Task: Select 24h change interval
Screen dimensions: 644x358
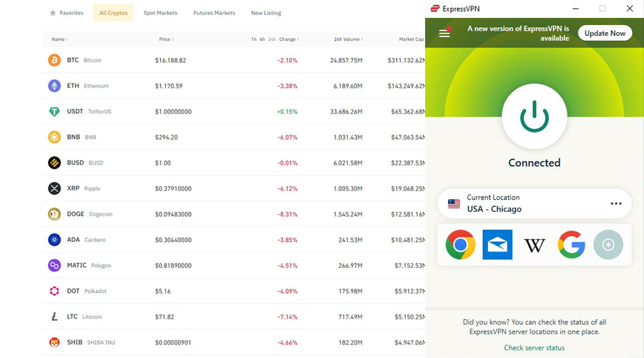Action: pos(272,39)
